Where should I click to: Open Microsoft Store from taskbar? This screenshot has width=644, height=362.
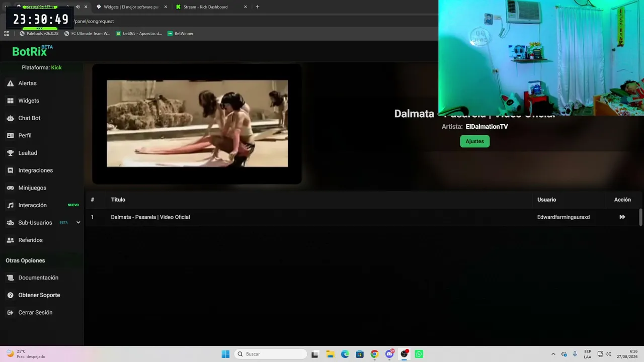tap(360, 354)
